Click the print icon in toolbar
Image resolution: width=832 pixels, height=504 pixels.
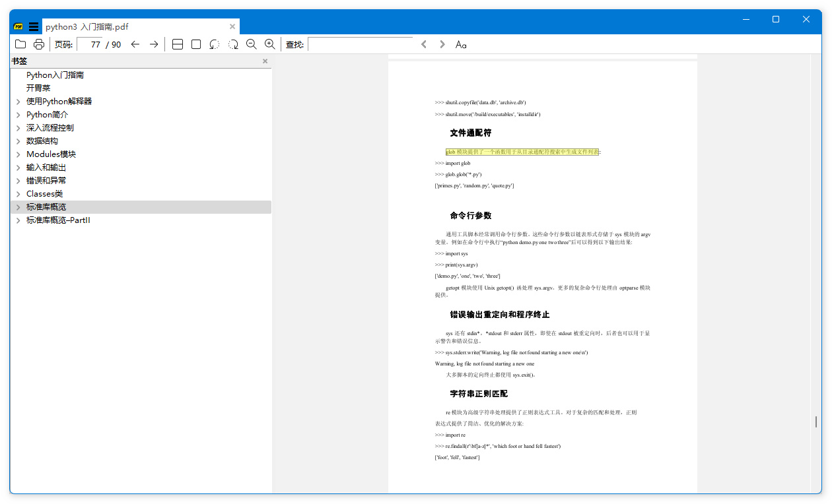click(x=39, y=44)
